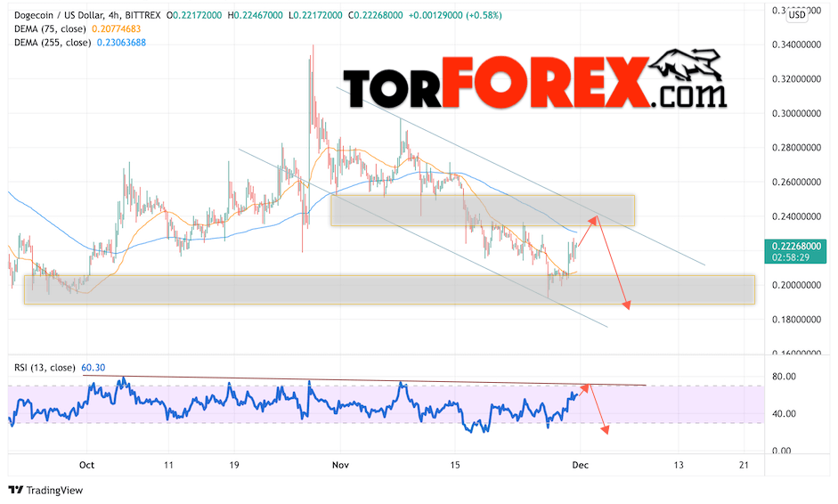
Task: Click the countdown timer 02:58:29
Action: click(791, 257)
